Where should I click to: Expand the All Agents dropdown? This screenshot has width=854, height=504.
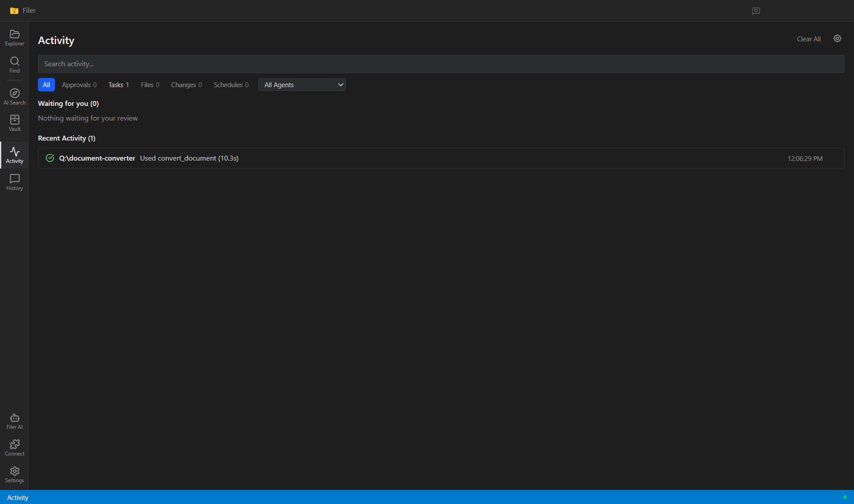(302, 85)
